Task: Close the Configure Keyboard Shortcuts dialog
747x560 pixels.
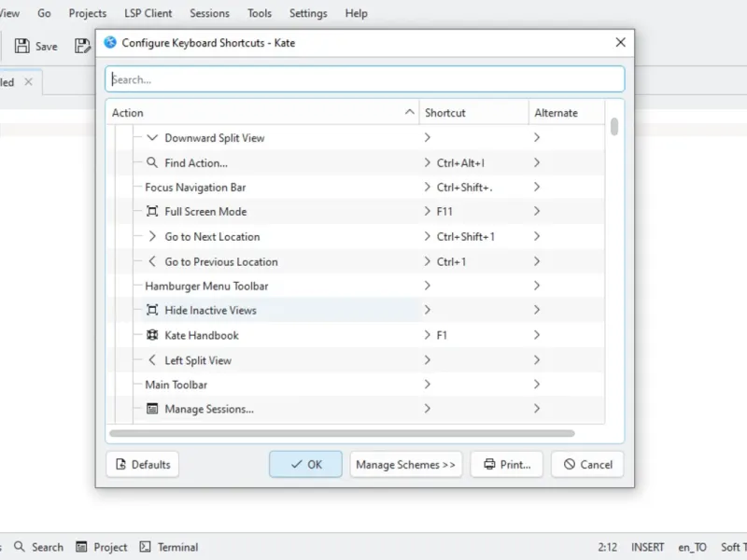Action: tap(620, 42)
